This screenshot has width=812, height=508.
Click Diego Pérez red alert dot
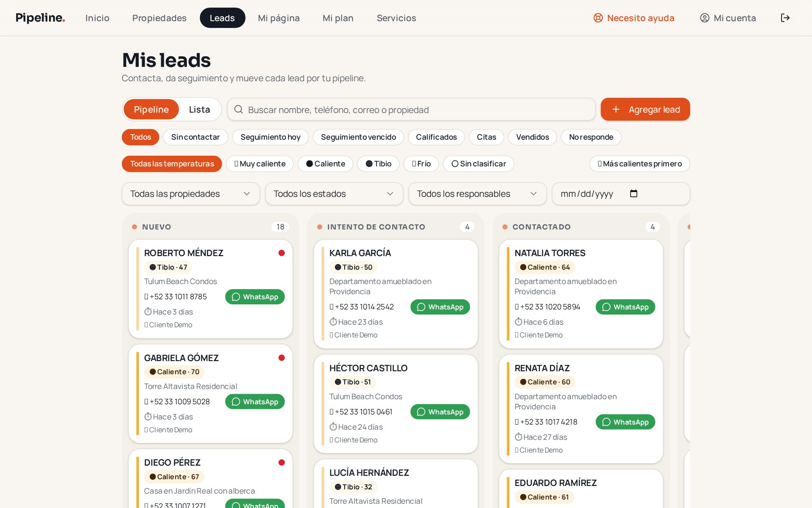click(282, 462)
